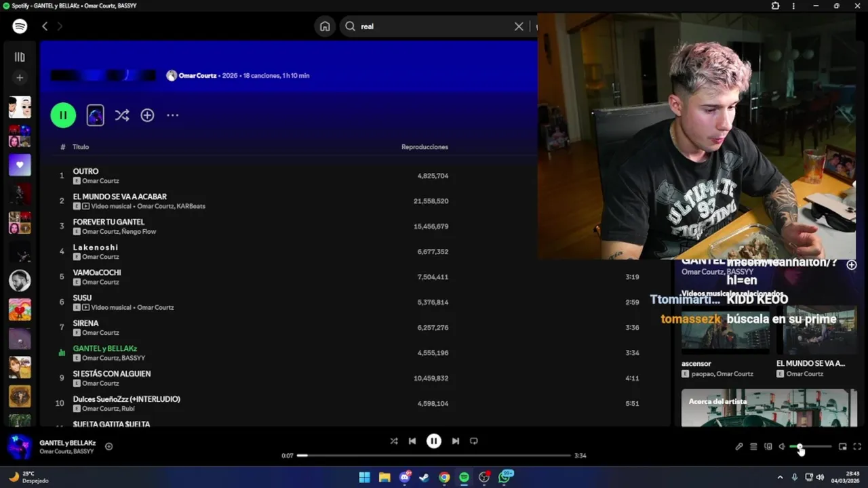Save album to library with plus circle
Screen dimensions: 868x488
click(x=147, y=115)
